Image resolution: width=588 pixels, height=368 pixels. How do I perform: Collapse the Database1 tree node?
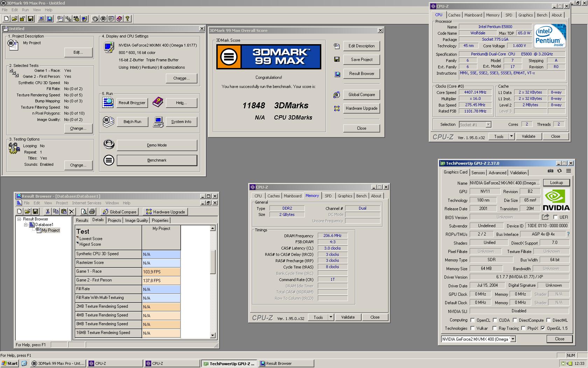[26, 225]
